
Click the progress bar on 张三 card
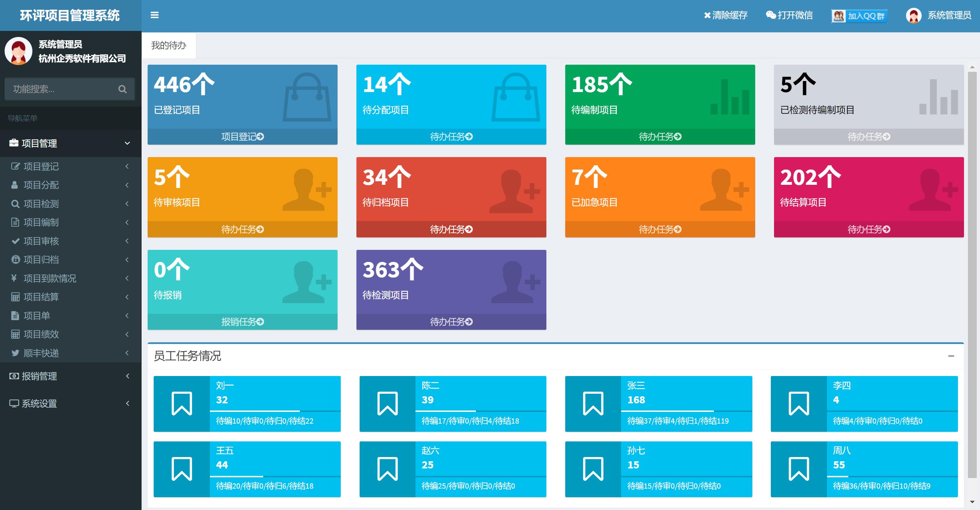tap(687, 411)
